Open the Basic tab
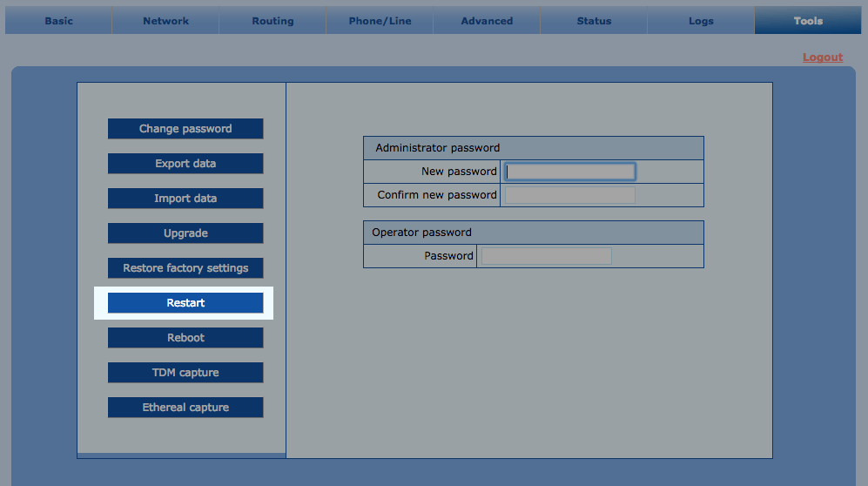This screenshot has width=868, height=486. click(x=58, y=21)
